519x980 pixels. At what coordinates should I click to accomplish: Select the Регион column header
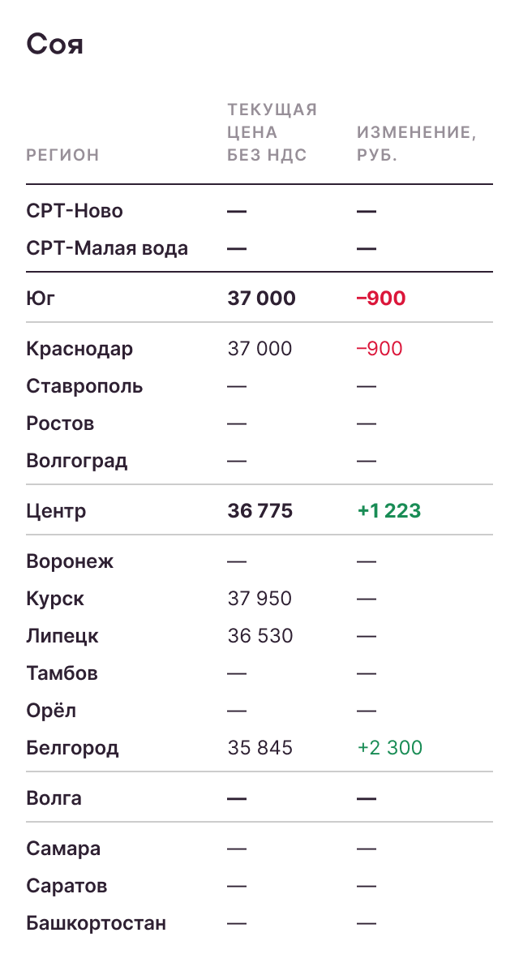(62, 155)
